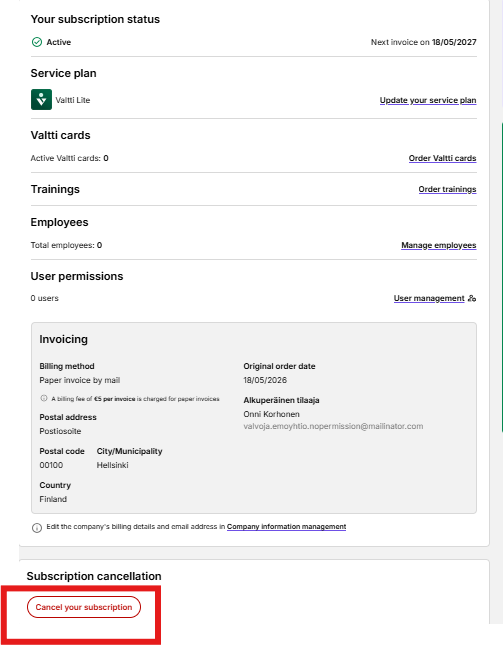Viewport: 503px width, 645px height.
Task: Click the Invoicing section heading
Action: point(63,339)
